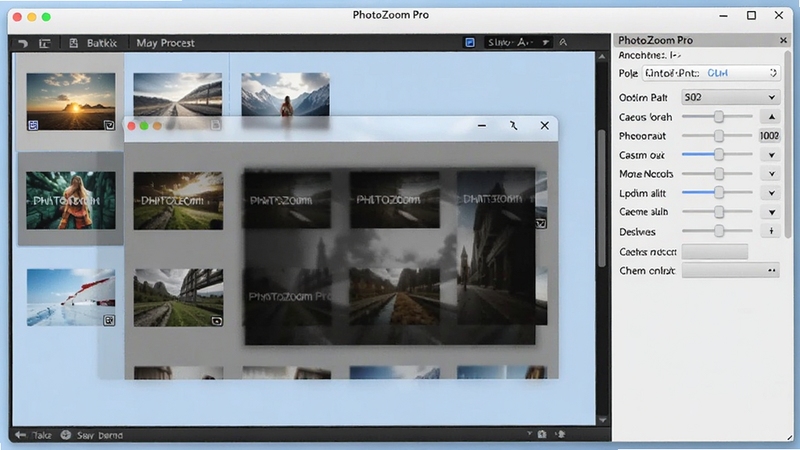The height and width of the screenshot is (450, 800).
Task: Click the Casm ouk slider
Action: 717,154
